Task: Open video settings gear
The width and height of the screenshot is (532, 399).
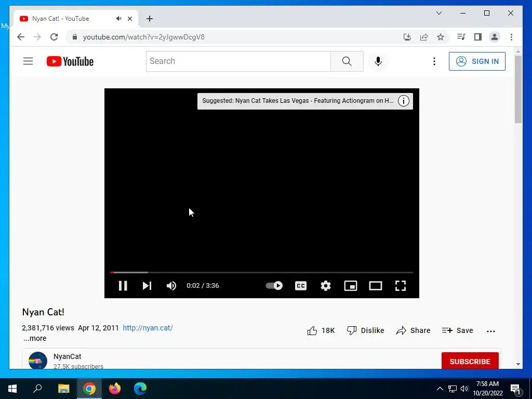Action: [x=326, y=286]
